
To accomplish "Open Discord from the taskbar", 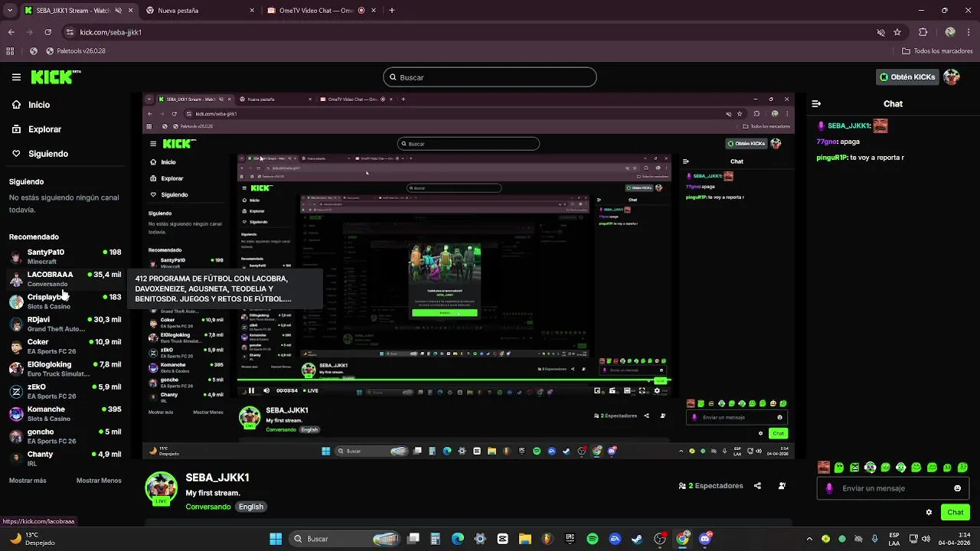I will [x=705, y=539].
